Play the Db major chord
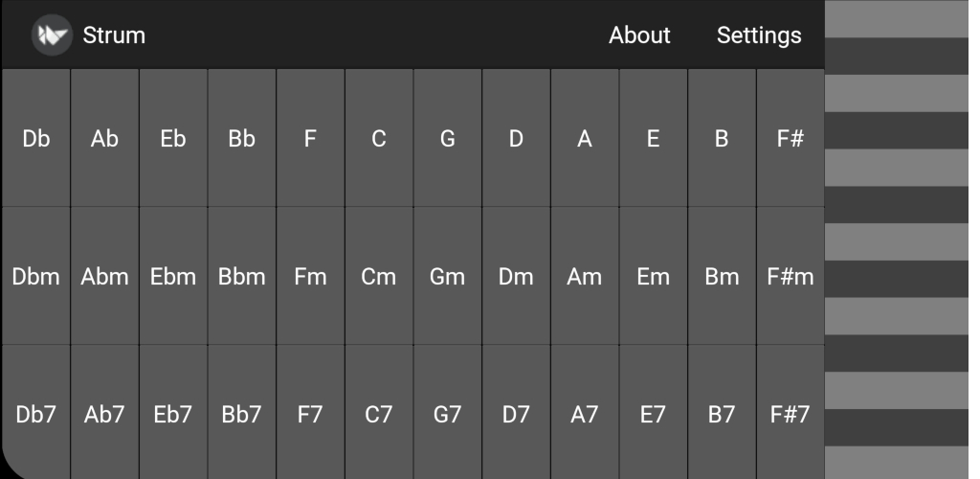Image resolution: width=980 pixels, height=479 pixels. click(36, 139)
